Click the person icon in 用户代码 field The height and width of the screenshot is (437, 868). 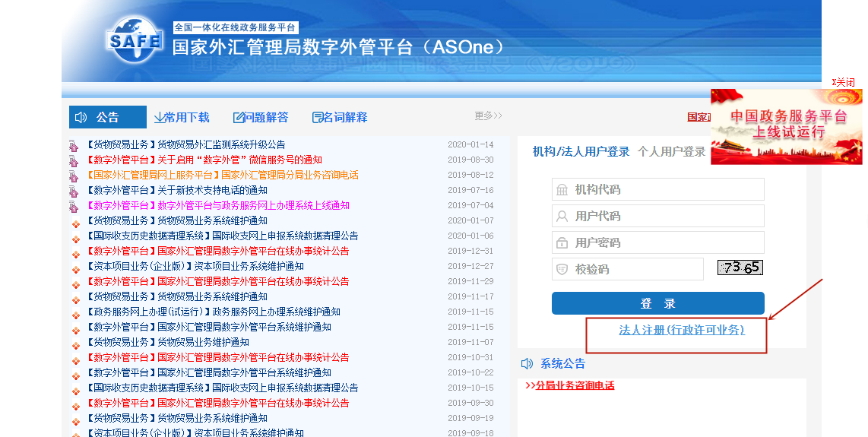pos(562,216)
